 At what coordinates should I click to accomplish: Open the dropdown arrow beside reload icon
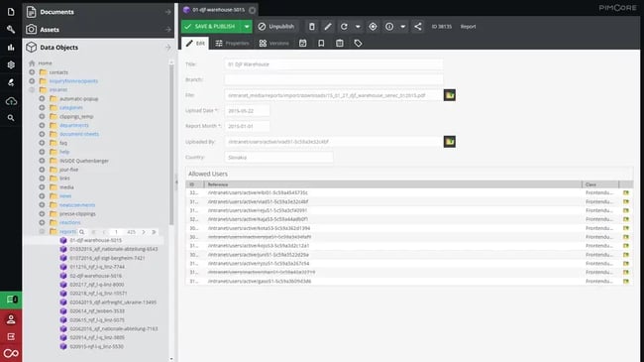tap(358, 27)
